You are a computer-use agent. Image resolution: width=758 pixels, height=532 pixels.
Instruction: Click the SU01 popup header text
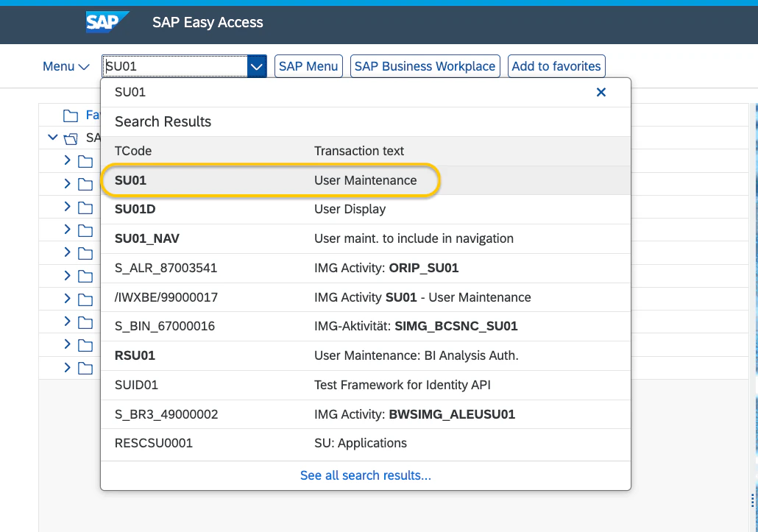(x=130, y=92)
